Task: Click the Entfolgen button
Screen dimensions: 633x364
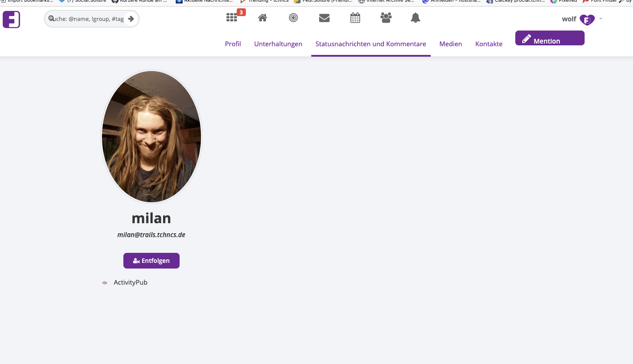Action: click(151, 261)
